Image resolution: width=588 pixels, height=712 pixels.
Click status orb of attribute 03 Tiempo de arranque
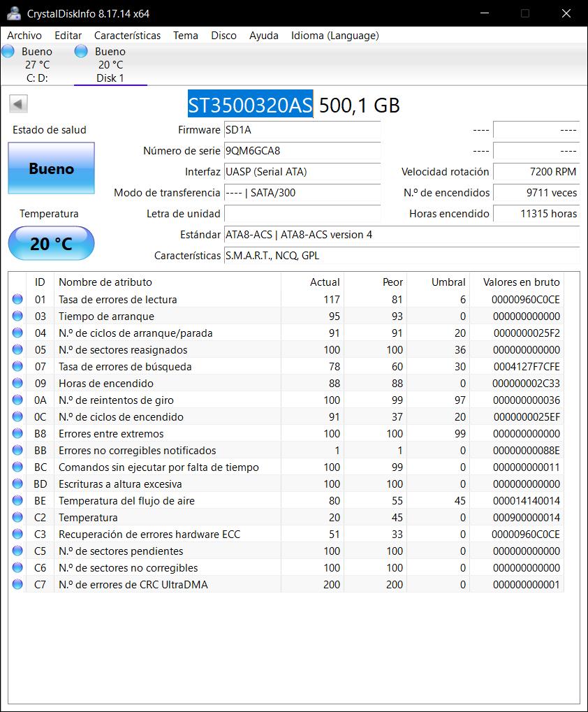17,316
